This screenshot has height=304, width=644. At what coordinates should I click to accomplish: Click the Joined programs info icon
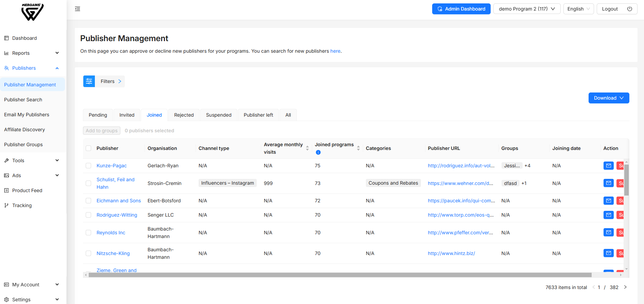(318, 152)
